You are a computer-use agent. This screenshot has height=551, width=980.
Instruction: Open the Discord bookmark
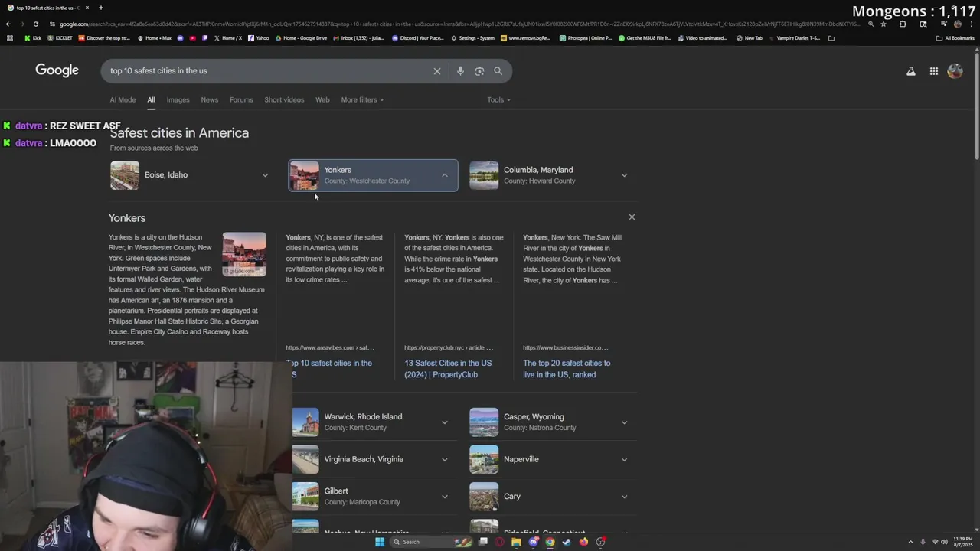click(x=418, y=38)
